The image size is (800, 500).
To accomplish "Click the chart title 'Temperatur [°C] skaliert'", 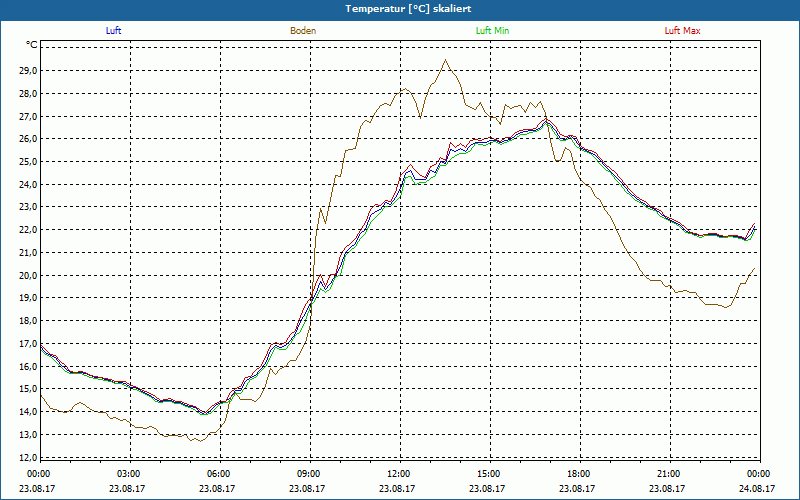I will pyautogui.click(x=408, y=9).
